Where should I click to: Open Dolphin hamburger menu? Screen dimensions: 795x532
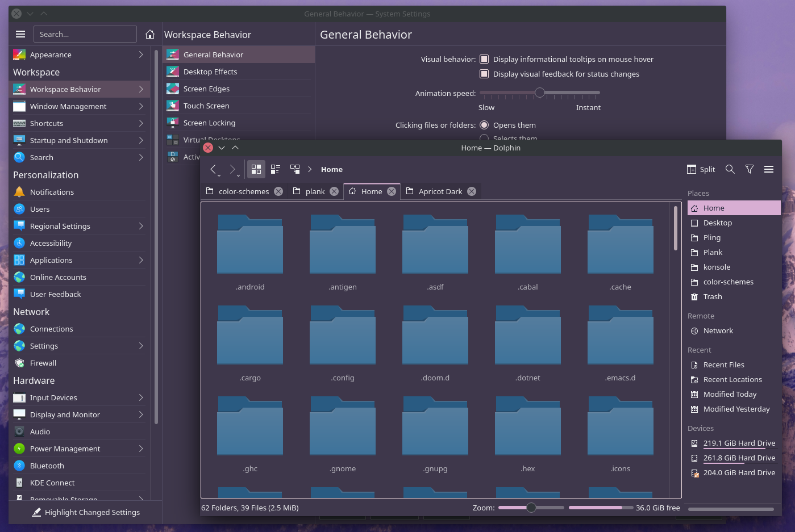pyautogui.click(x=769, y=169)
